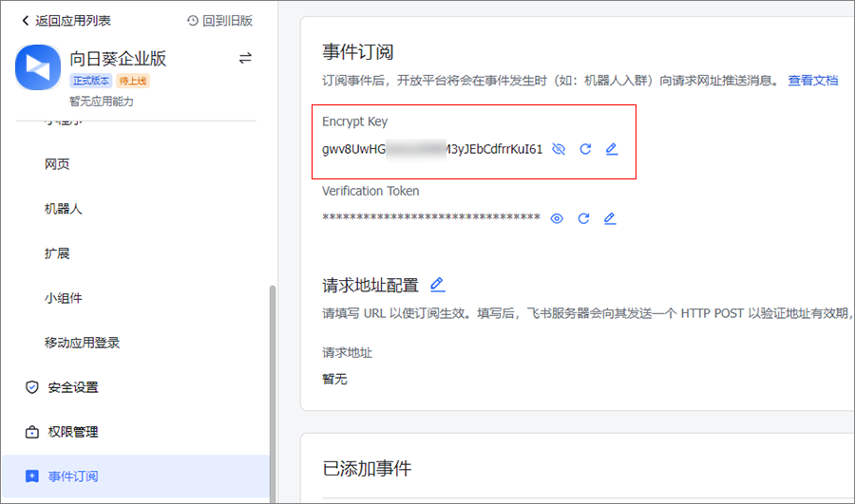The height and width of the screenshot is (504, 855).
Task: Edit the Verification Token pencil icon
Action: pyautogui.click(x=610, y=218)
